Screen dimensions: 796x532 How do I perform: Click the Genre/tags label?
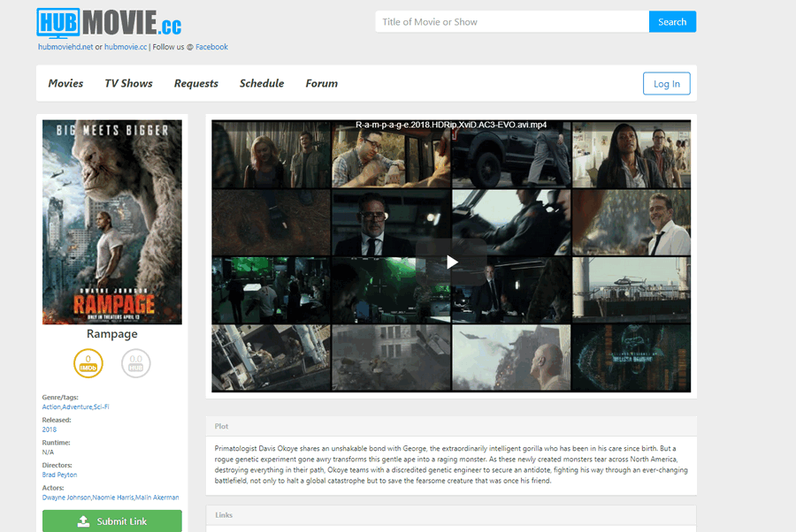[x=60, y=397]
